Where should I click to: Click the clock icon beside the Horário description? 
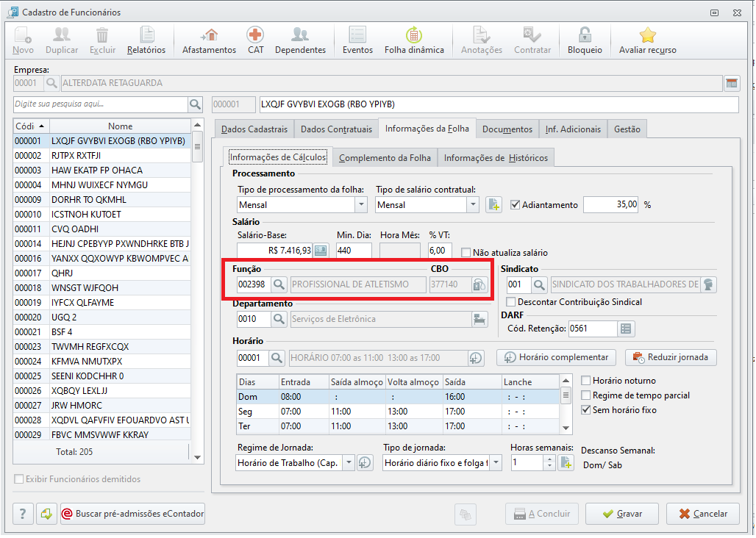(x=476, y=358)
